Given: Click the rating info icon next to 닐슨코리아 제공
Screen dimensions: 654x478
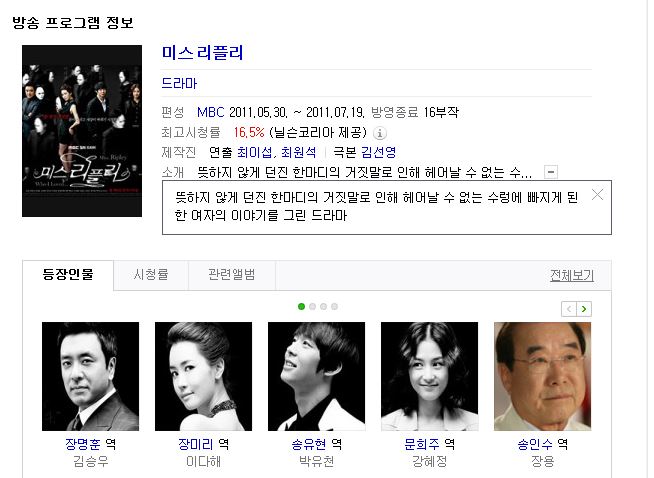Looking at the screenshot, I should click(380, 133).
